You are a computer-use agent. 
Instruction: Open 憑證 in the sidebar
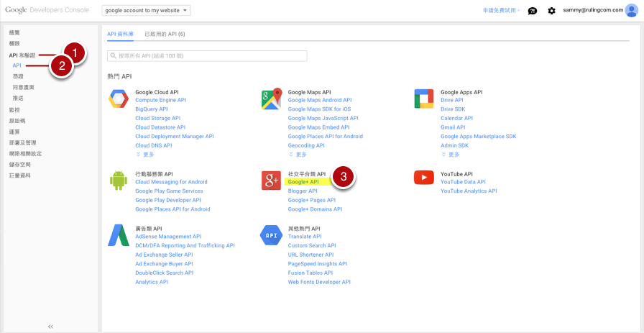coord(18,76)
